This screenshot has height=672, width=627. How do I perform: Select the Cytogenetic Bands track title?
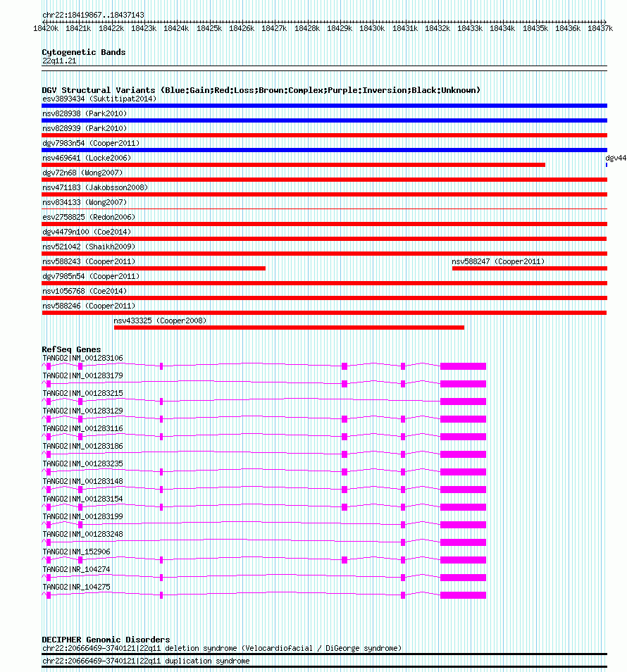(84, 52)
